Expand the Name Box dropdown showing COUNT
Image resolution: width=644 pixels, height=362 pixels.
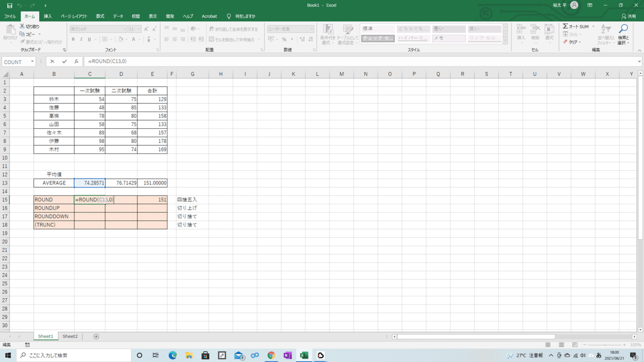[x=33, y=62]
